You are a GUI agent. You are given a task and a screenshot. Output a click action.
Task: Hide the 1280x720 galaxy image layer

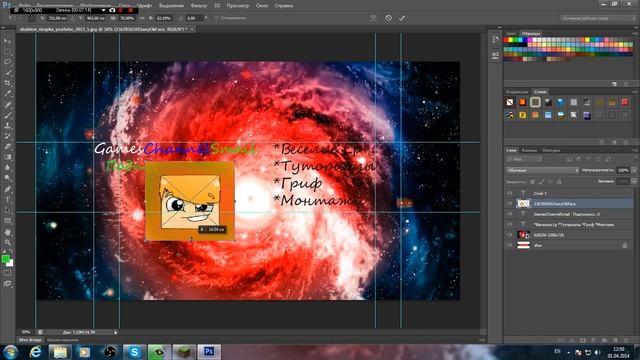tap(509, 235)
